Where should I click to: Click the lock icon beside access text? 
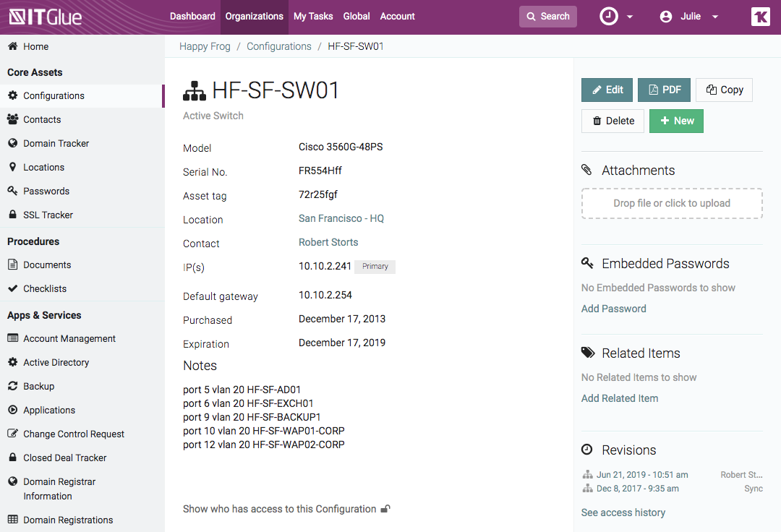(385, 509)
